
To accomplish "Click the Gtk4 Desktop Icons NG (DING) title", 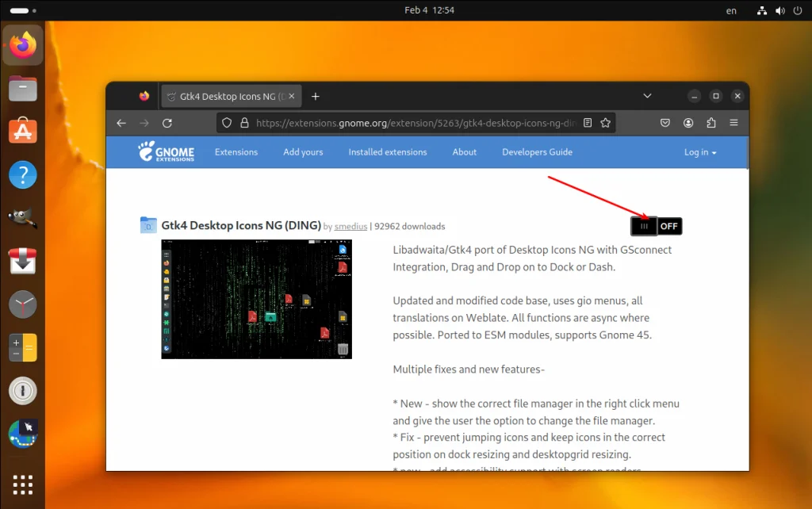I will click(x=241, y=225).
